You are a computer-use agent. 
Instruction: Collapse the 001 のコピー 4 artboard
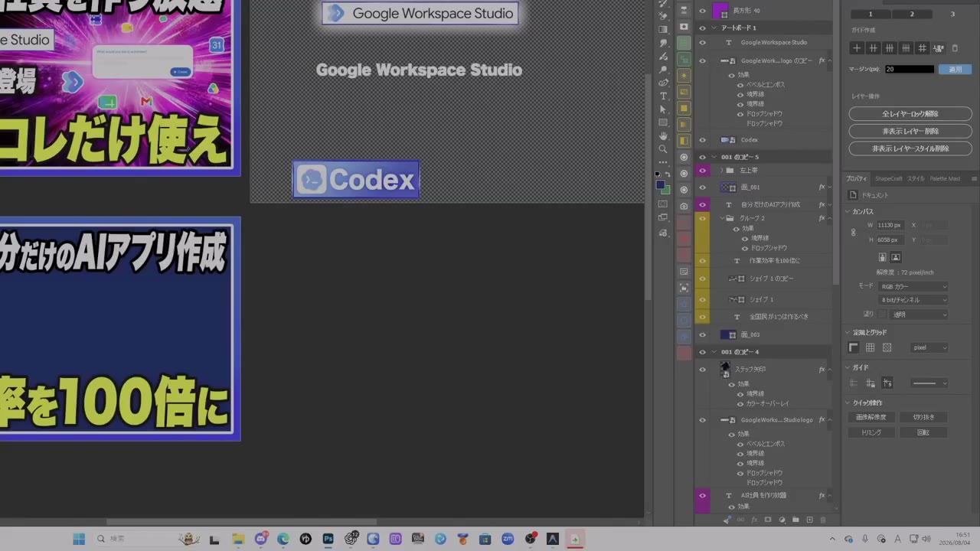point(715,352)
